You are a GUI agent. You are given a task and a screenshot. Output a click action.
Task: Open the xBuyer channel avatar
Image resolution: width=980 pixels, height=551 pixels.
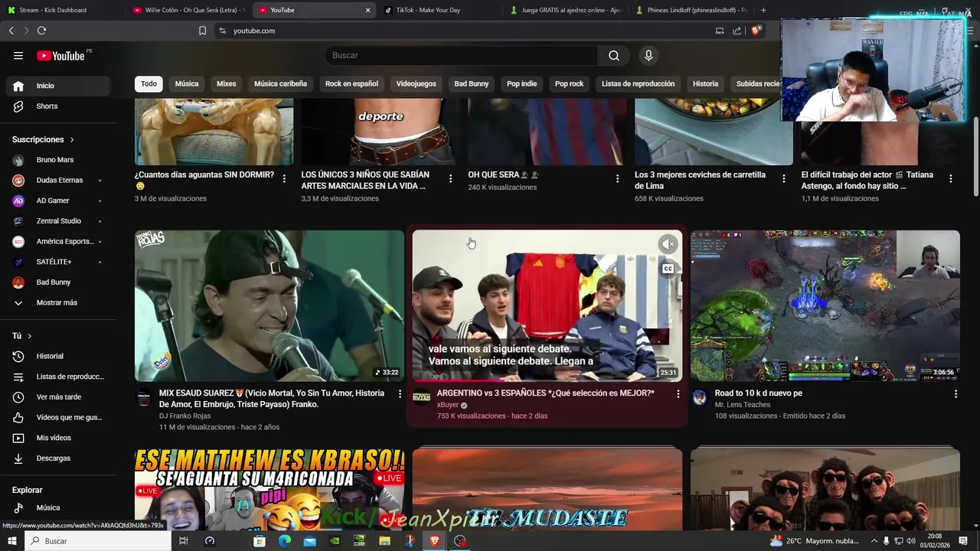click(421, 397)
